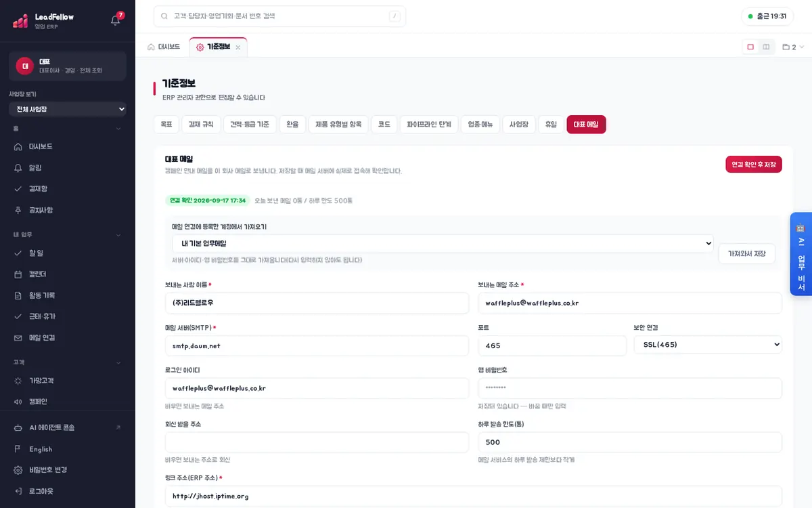Open 공지사항 sidebar item
812x508 pixels.
[68, 210]
